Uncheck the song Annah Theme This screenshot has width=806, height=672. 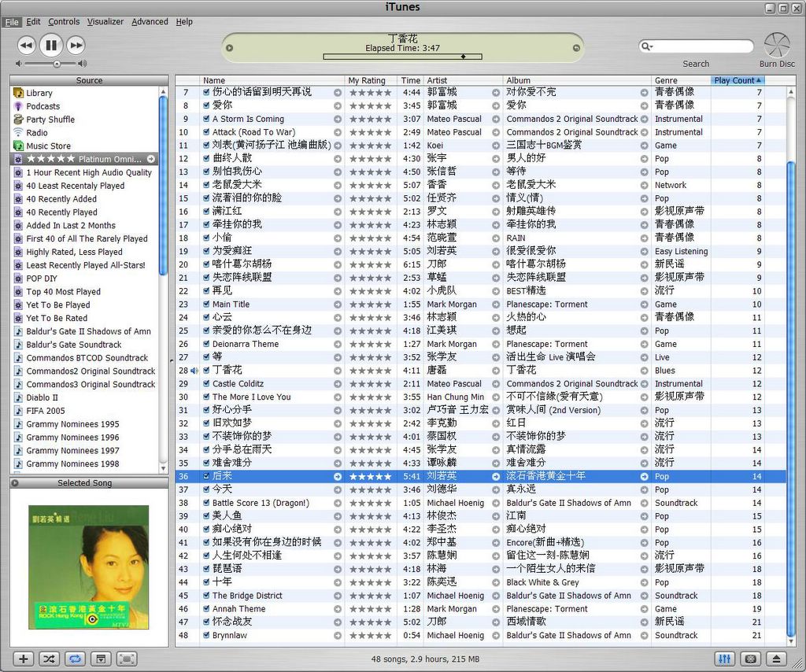coord(206,609)
